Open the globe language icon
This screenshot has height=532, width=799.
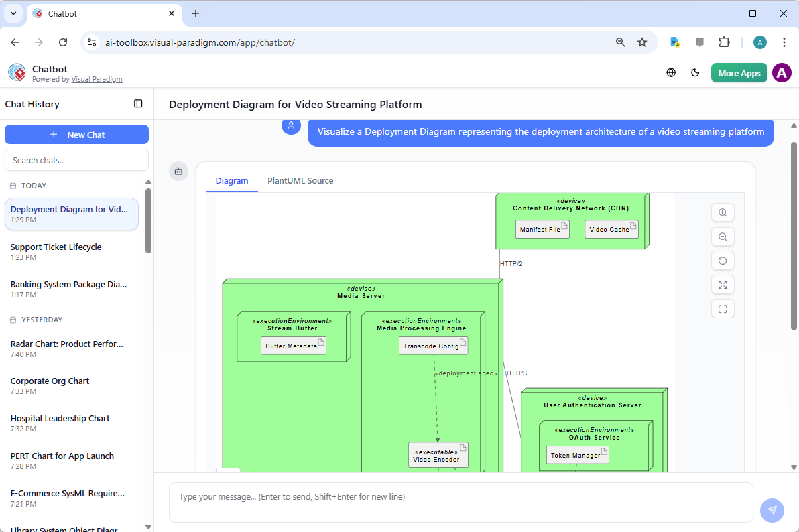tap(671, 72)
